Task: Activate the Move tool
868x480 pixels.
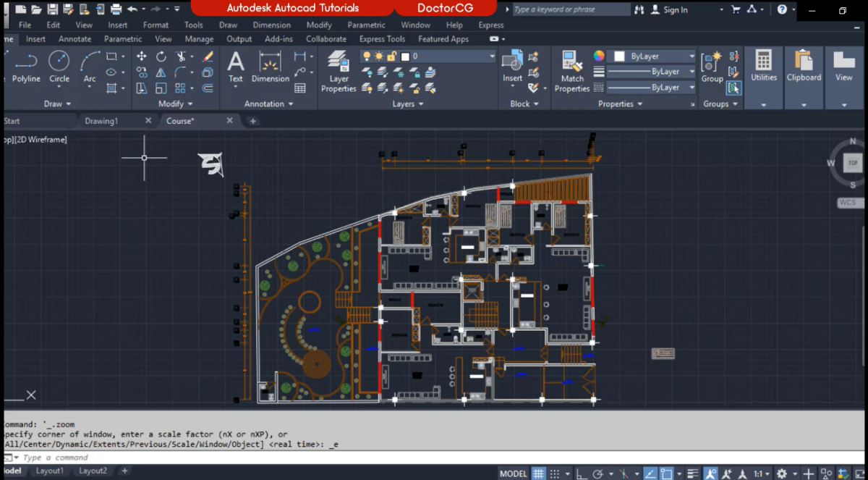Action: pyautogui.click(x=142, y=56)
